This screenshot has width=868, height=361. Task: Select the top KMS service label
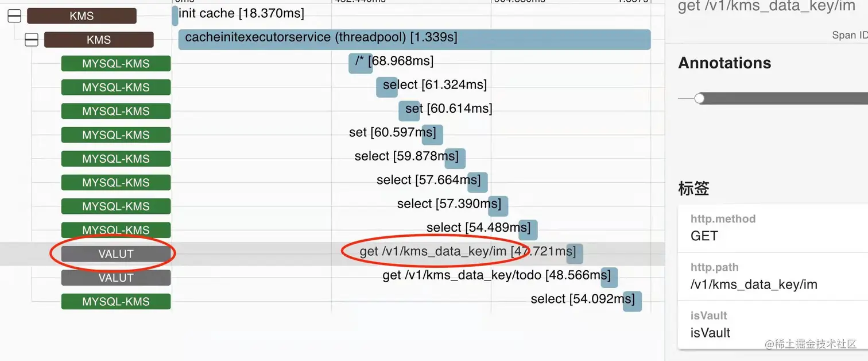pyautogui.click(x=82, y=16)
